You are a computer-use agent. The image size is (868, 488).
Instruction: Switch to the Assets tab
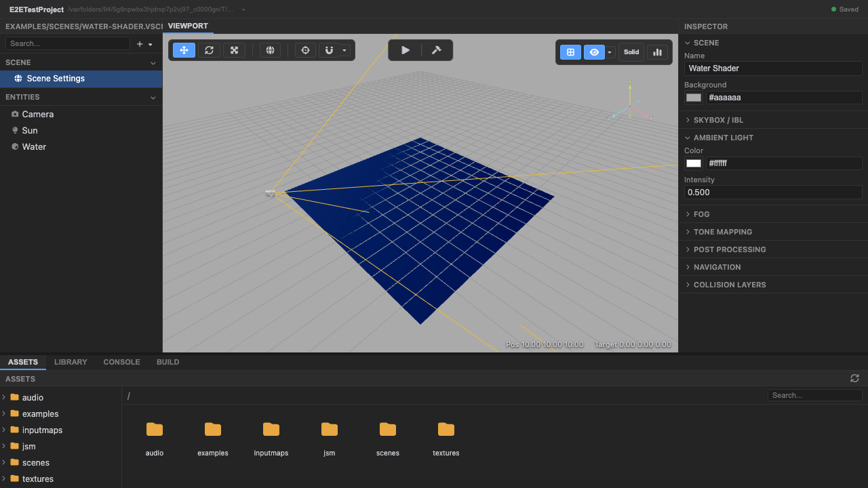[x=23, y=362]
